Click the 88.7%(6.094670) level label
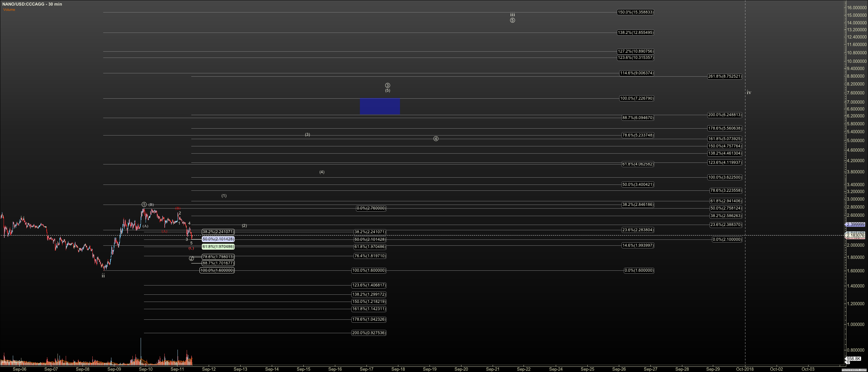The height and width of the screenshot is (372, 868). point(638,118)
